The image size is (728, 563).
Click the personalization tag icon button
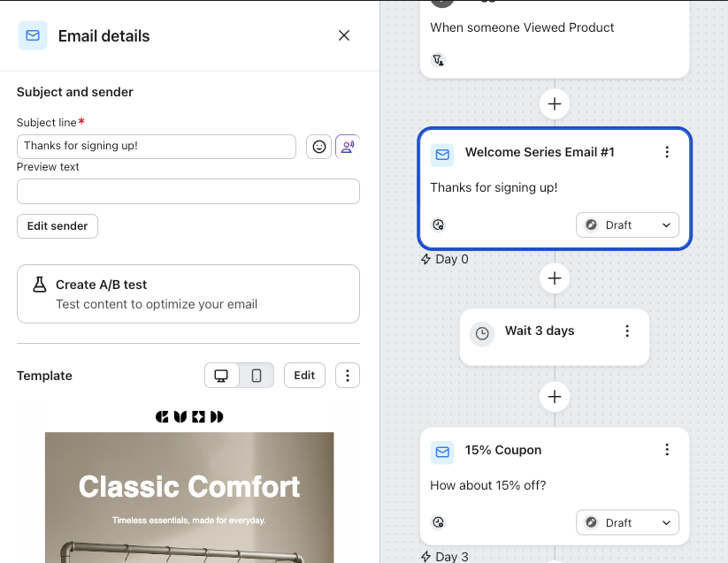click(348, 147)
